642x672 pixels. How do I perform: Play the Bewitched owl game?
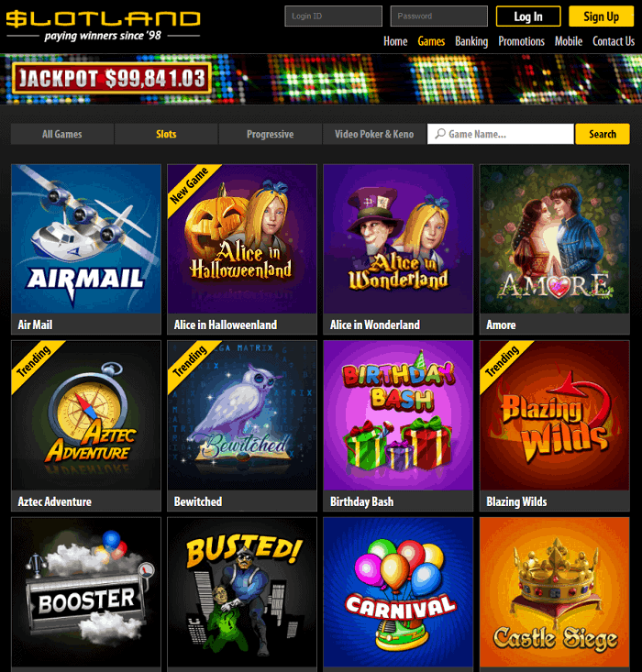[242, 415]
